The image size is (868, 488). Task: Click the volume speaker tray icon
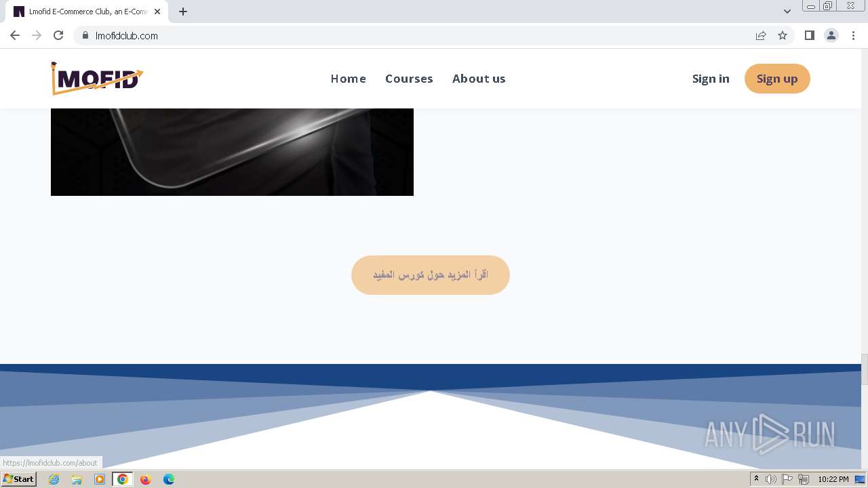tap(771, 479)
